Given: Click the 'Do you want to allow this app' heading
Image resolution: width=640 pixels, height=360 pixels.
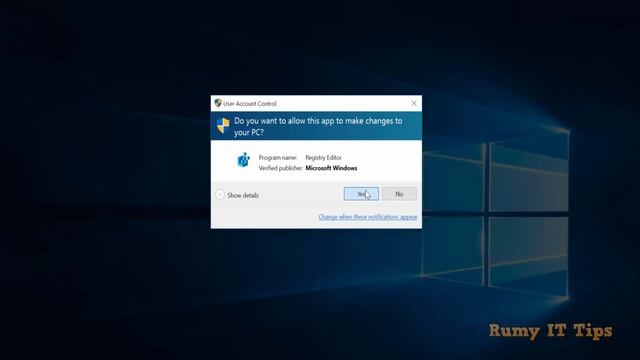Looking at the screenshot, I should click(x=318, y=127).
